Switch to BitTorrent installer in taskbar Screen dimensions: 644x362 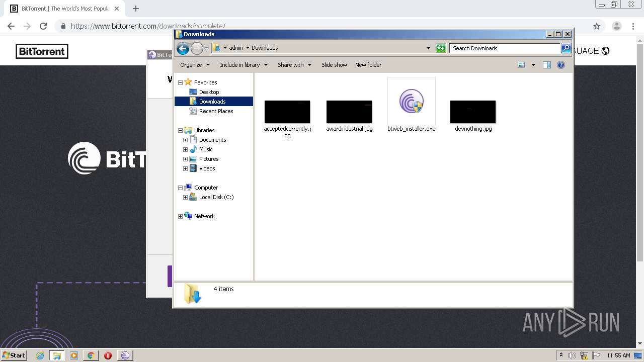[x=125, y=355]
